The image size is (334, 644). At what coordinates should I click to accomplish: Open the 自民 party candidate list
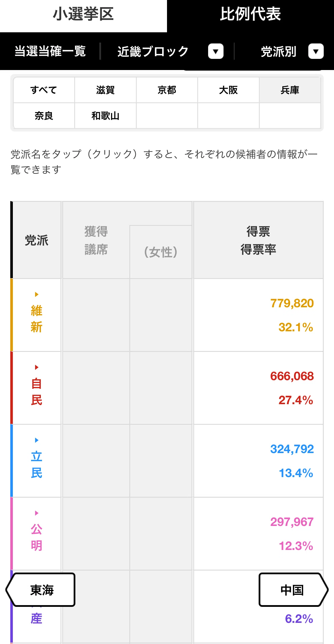(x=37, y=392)
